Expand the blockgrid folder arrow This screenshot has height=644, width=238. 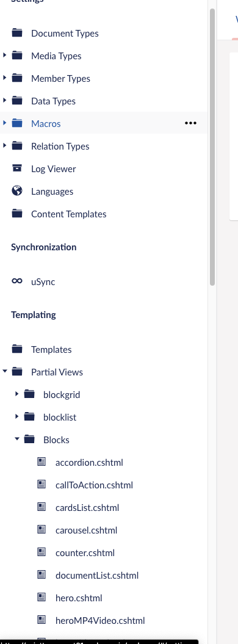coord(17,394)
